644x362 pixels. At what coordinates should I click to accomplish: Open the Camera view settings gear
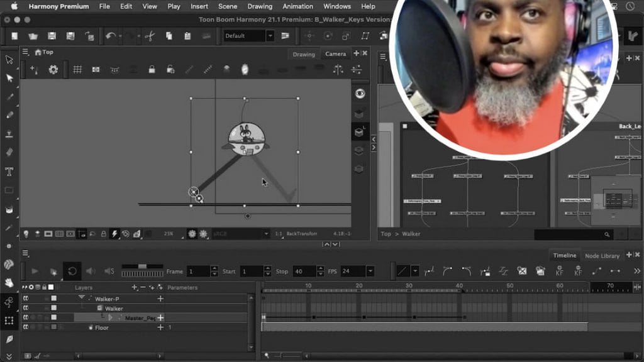[53, 70]
